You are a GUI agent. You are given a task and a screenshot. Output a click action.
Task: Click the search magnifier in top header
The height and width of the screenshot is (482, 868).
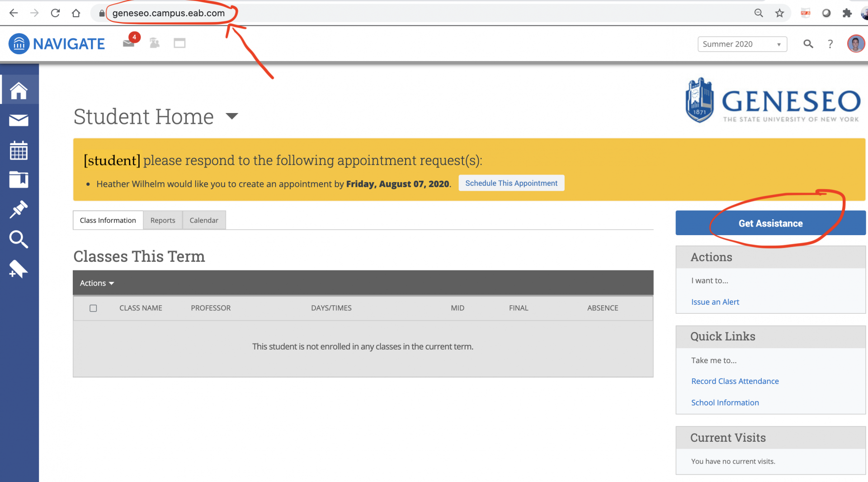808,44
